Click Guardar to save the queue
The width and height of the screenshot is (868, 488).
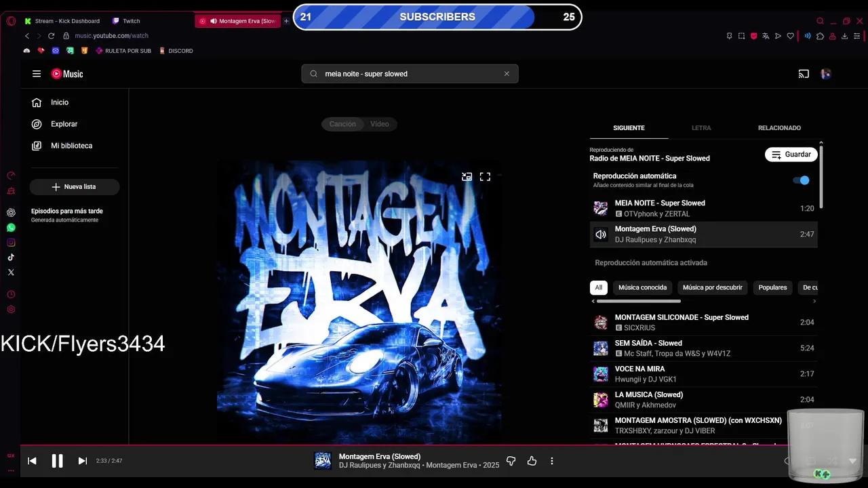point(791,155)
